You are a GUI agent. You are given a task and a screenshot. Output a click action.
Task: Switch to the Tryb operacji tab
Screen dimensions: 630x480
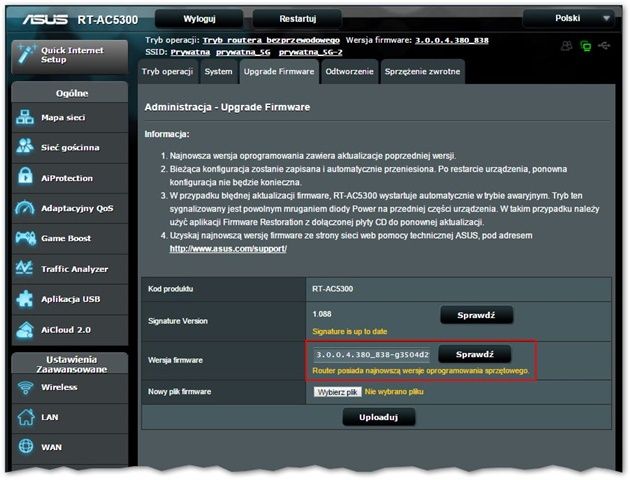point(168,71)
